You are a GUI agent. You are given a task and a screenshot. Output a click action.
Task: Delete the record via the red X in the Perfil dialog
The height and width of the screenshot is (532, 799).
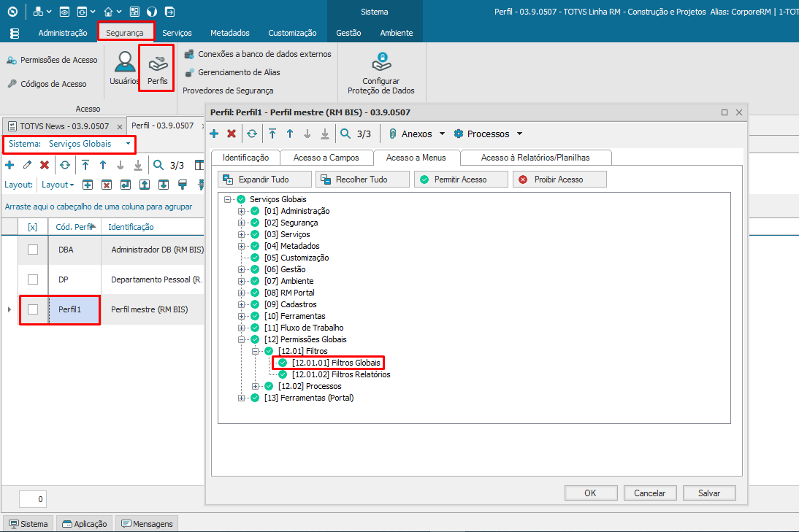click(232, 134)
